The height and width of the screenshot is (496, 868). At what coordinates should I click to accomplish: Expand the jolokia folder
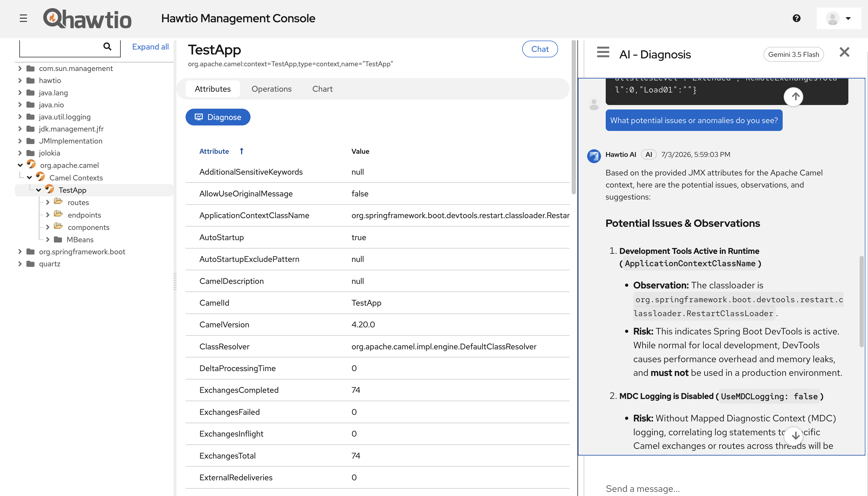pos(20,153)
